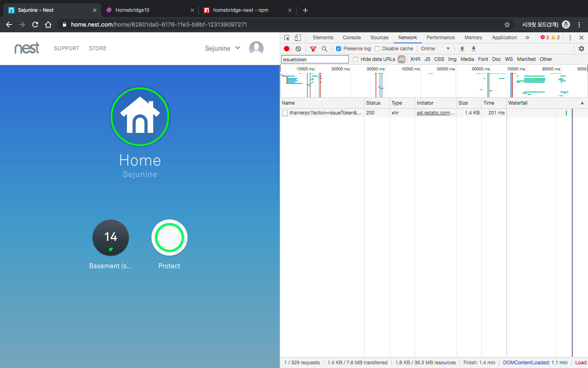Open the Nest Protect device icon
The height and width of the screenshot is (368, 588).
click(169, 238)
